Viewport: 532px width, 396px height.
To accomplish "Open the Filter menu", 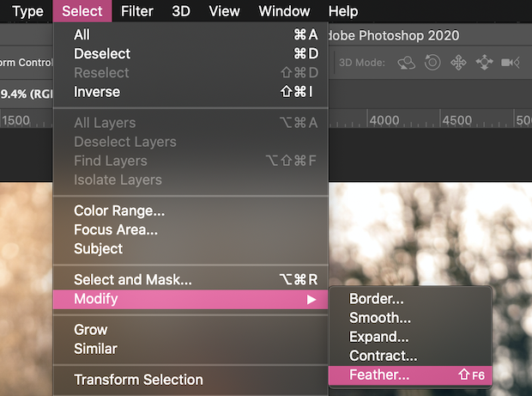I will (137, 11).
